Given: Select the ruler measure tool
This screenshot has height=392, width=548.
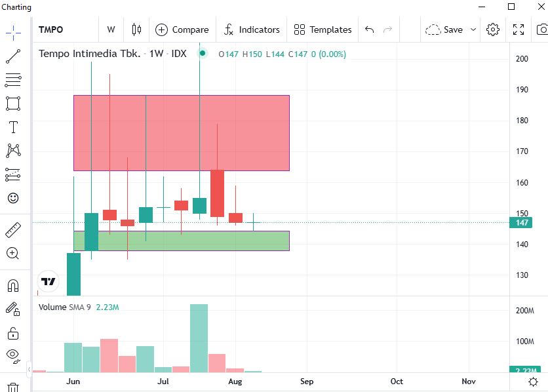Looking at the screenshot, I should coord(13,230).
